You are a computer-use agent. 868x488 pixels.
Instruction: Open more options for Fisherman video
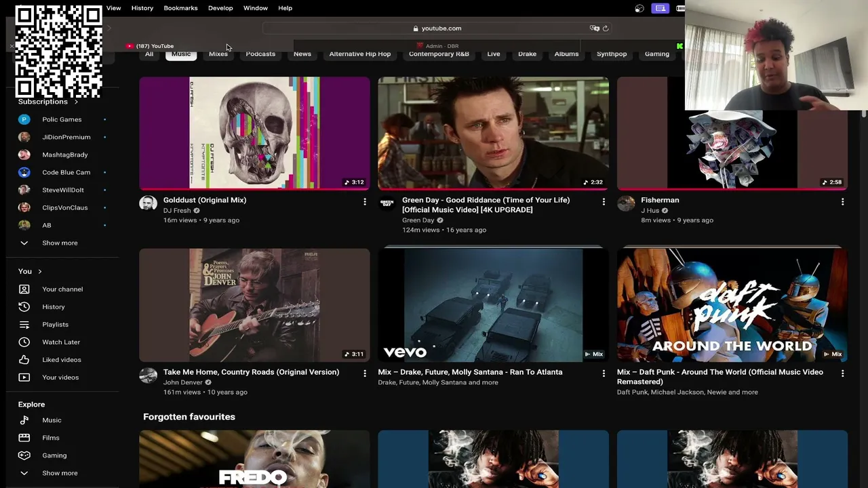tap(842, 201)
